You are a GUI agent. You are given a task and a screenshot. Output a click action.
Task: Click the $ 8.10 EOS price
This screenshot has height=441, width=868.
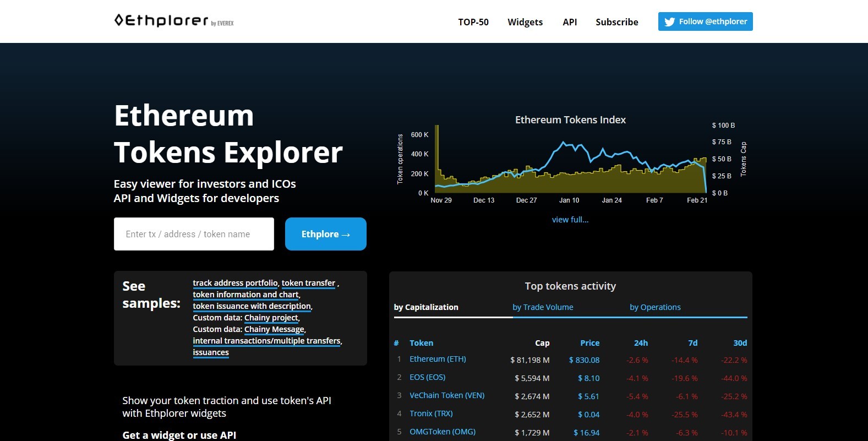[x=588, y=378]
